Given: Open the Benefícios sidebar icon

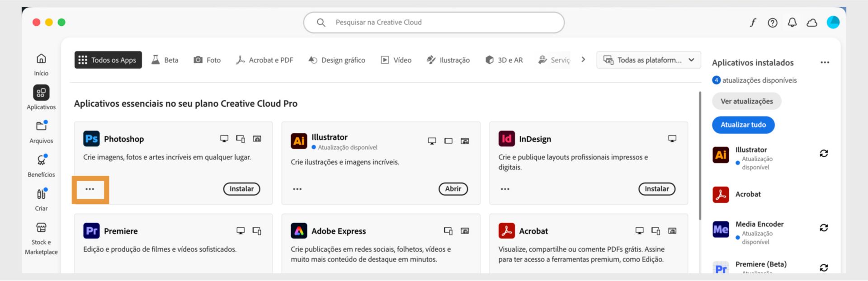Looking at the screenshot, I should (42, 160).
